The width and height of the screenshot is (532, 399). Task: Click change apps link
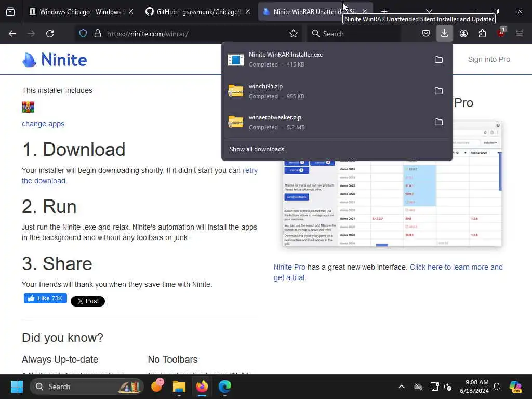pyautogui.click(x=43, y=124)
